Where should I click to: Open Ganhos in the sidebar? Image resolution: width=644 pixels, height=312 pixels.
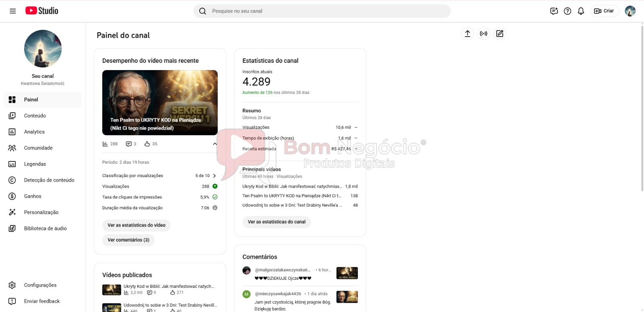point(43,196)
